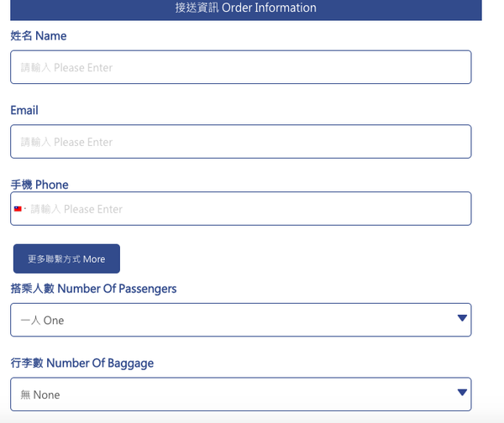Click the Email field label
This screenshot has height=423, width=504.
tap(24, 110)
